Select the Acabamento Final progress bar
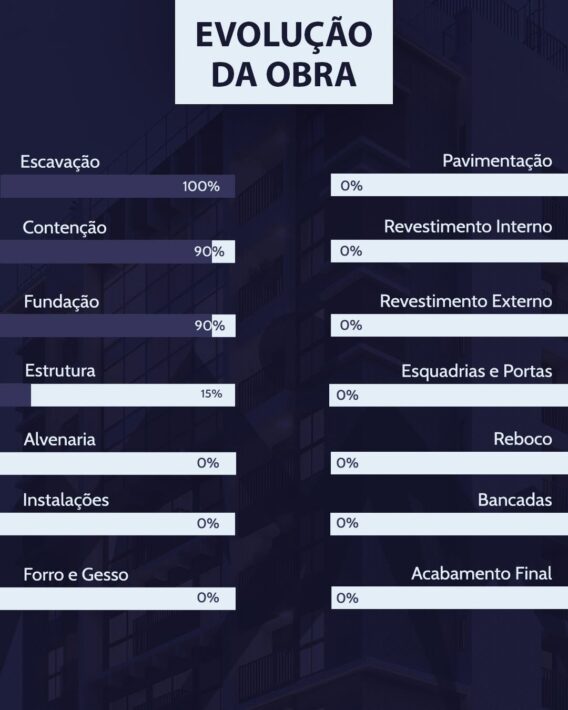568x710 pixels. [449, 598]
